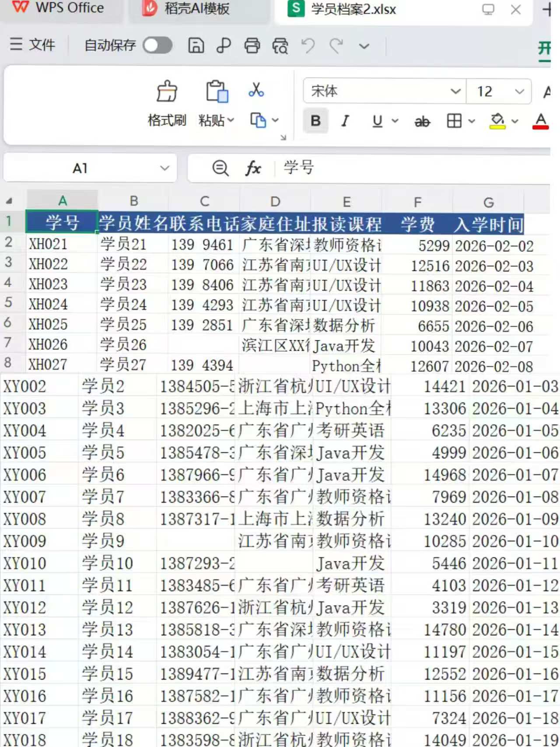560x747 pixels.
Task: Click the zoom magnifier icon in the formula bar
Action: pyautogui.click(x=220, y=168)
